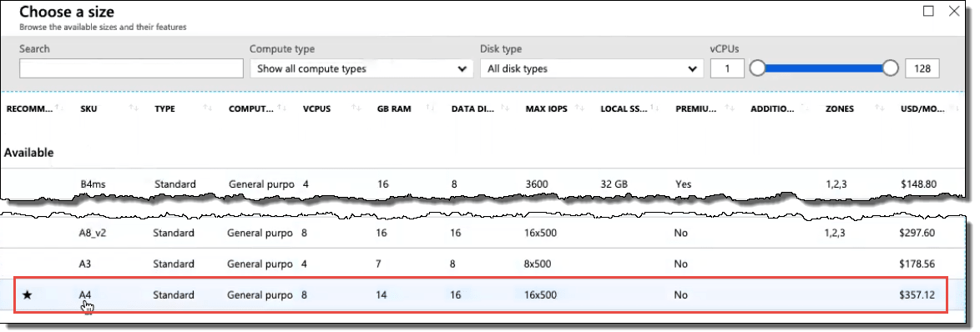980x332 pixels.
Task: Sort by the LOCAL SS... column header
Action: [624, 108]
